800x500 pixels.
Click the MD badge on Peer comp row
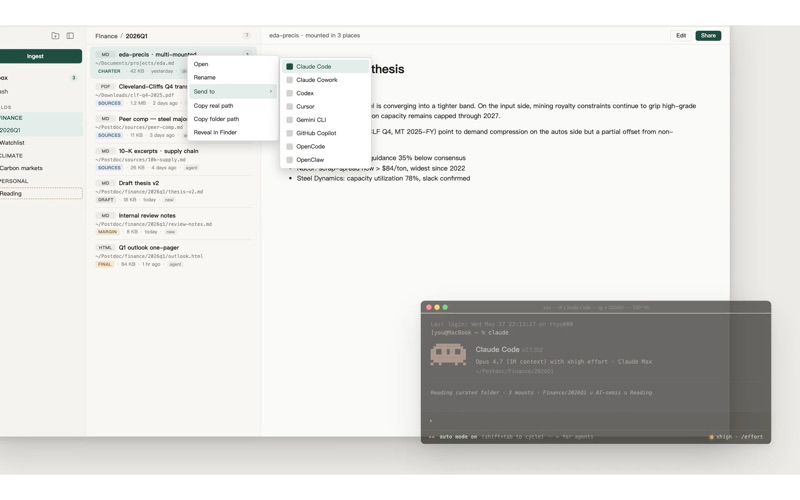point(105,119)
